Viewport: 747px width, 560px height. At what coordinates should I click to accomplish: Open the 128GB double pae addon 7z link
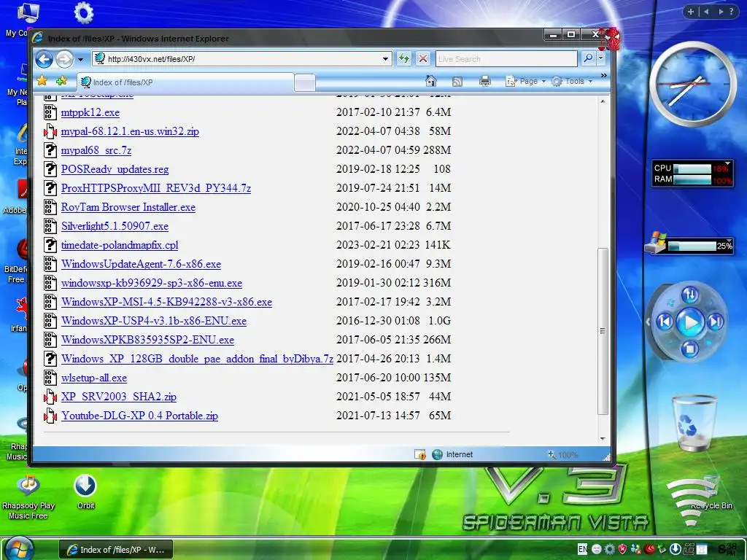(197, 359)
